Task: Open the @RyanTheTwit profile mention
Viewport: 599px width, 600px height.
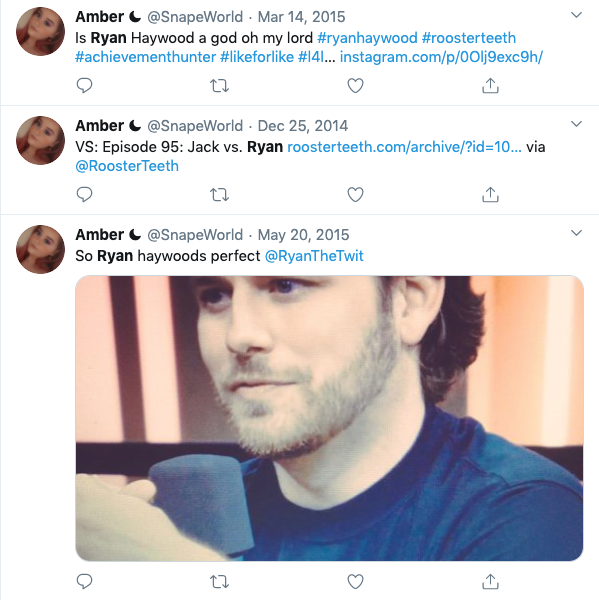Action: pyautogui.click(x=314, y=256)
